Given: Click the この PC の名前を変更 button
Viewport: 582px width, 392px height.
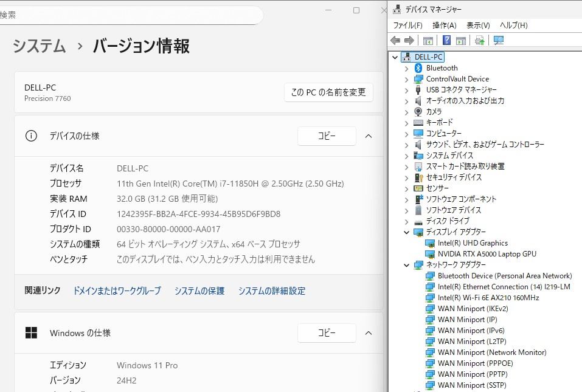Looking at the screenshot, I should [x=328, y=92].
